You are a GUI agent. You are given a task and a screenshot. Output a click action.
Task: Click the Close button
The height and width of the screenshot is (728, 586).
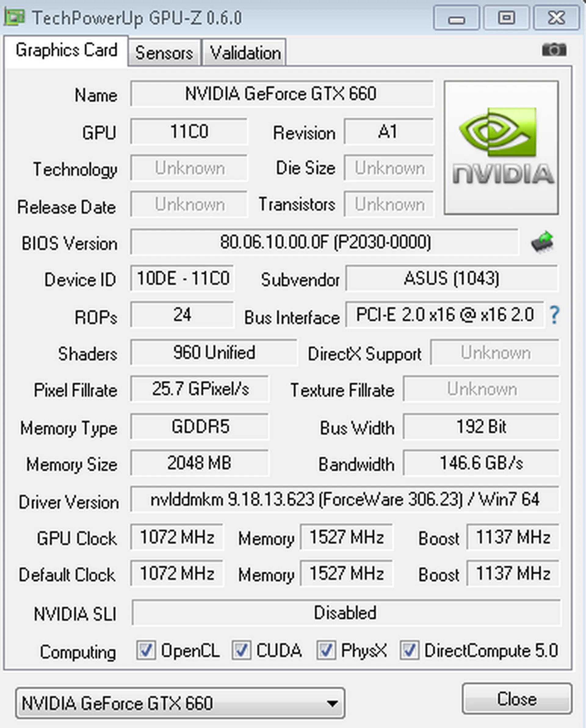[x=517, y=699]
